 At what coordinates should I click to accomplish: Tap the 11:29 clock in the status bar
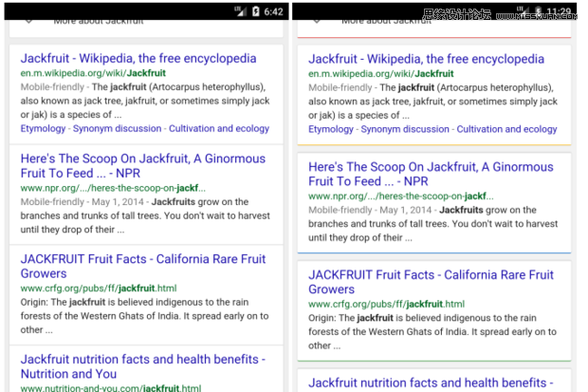coord(559,11)
